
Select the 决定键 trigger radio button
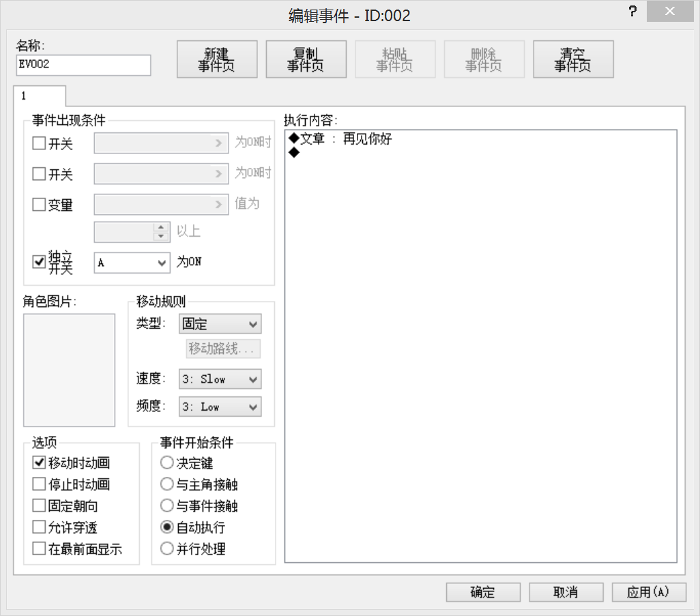[167, 463]
